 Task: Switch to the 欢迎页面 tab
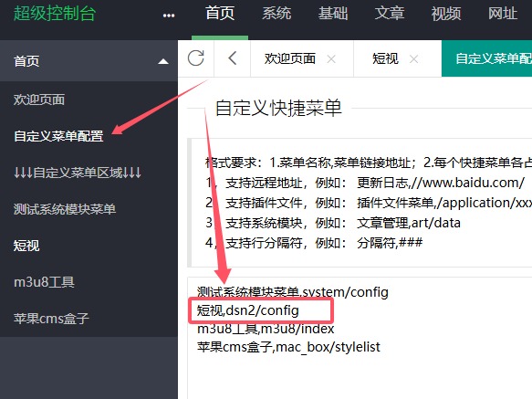(x=290, y=58)
